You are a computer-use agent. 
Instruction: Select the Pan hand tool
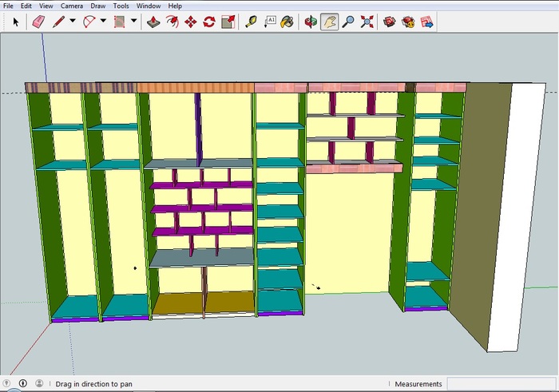[329, 22]
